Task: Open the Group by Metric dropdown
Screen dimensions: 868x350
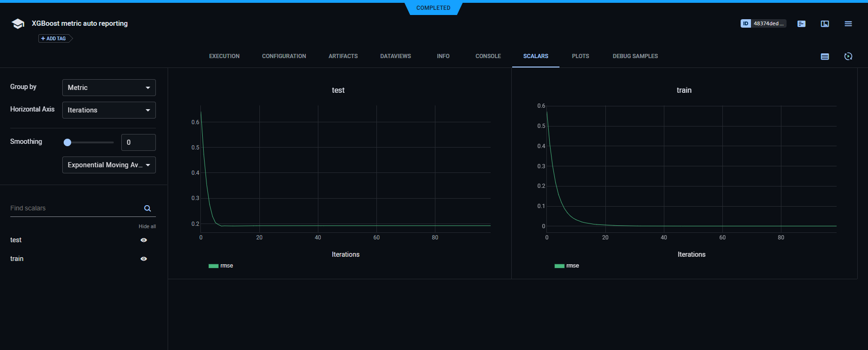Action: pyautogui.click(x=109, y=88)
